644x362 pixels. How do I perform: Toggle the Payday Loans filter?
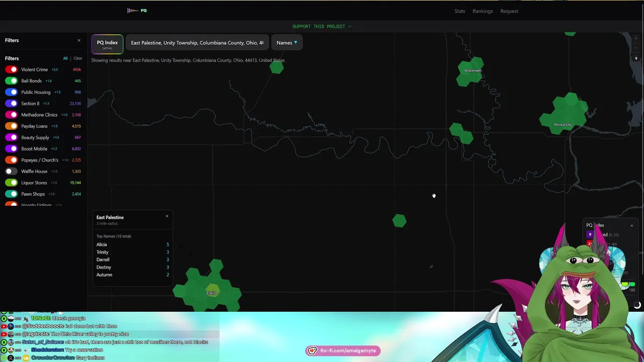pyautogui.click(x=11, y=126)
